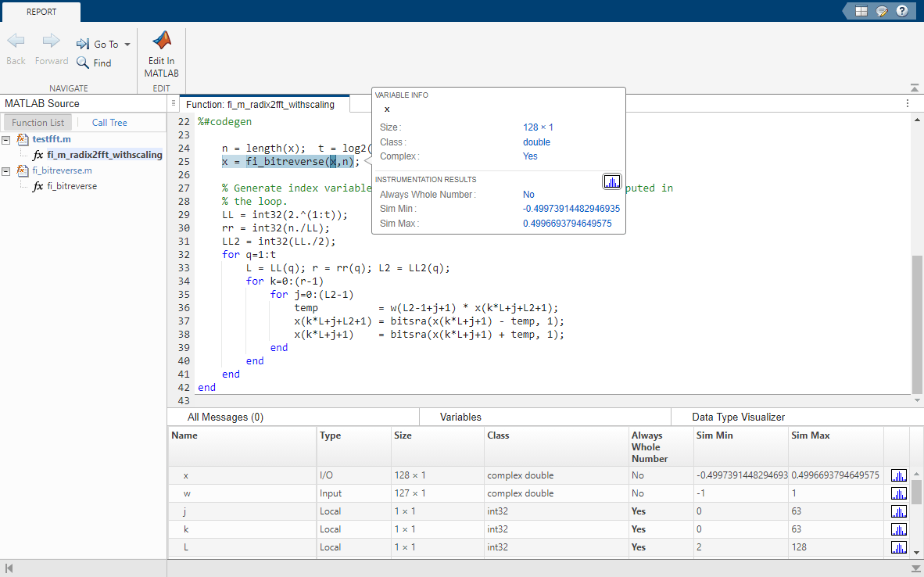Image resolution: width=924 pixels, height=577 pixels.
Task: Click the panel handle left of Function tab
Action: [x=174, y=103]
